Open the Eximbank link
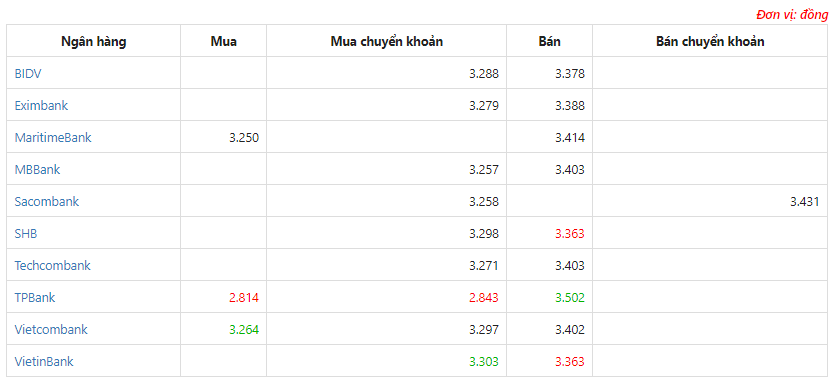 [x=41, y=106]
